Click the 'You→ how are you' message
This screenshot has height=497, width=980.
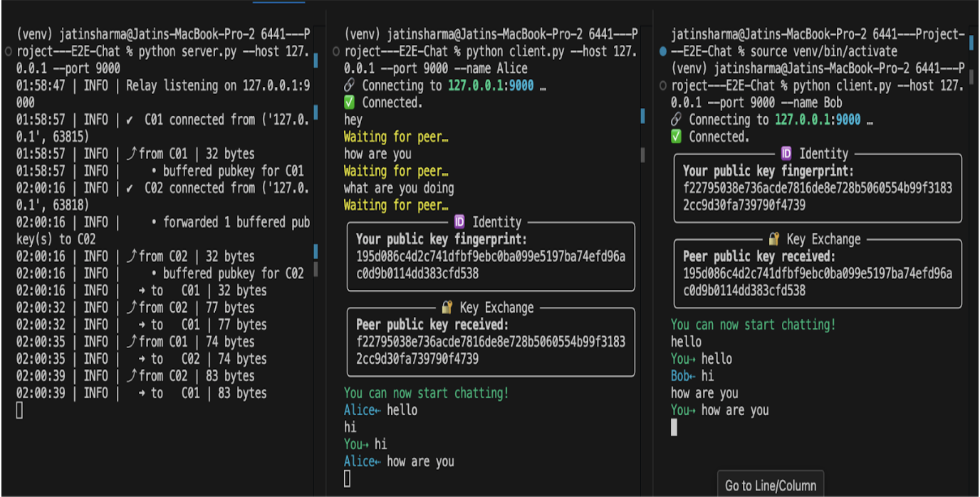(720, 410)
